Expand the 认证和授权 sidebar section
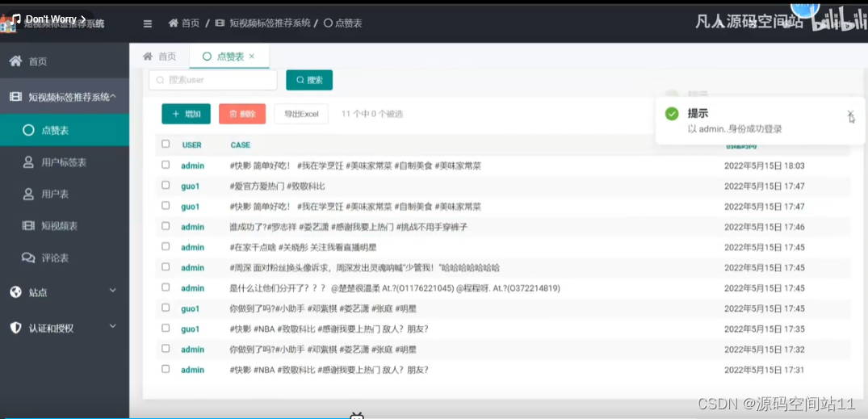 (65, 328)
